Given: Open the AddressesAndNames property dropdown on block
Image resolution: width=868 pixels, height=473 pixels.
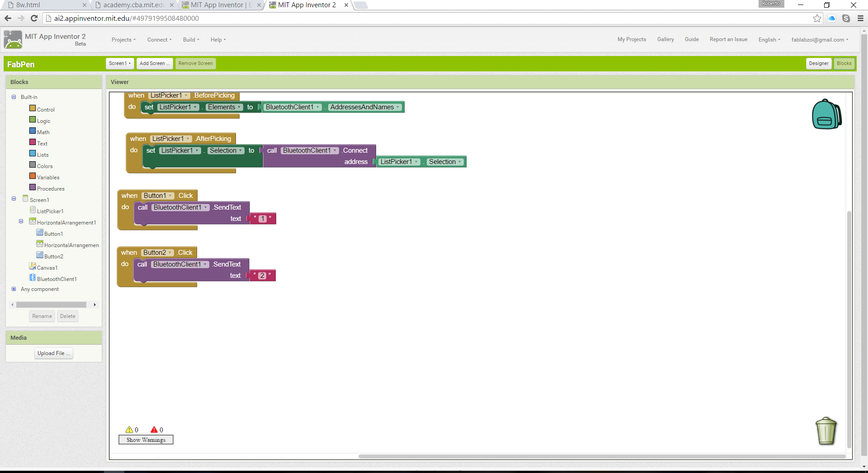Looking at the screenshot, I should pos(365,107).
